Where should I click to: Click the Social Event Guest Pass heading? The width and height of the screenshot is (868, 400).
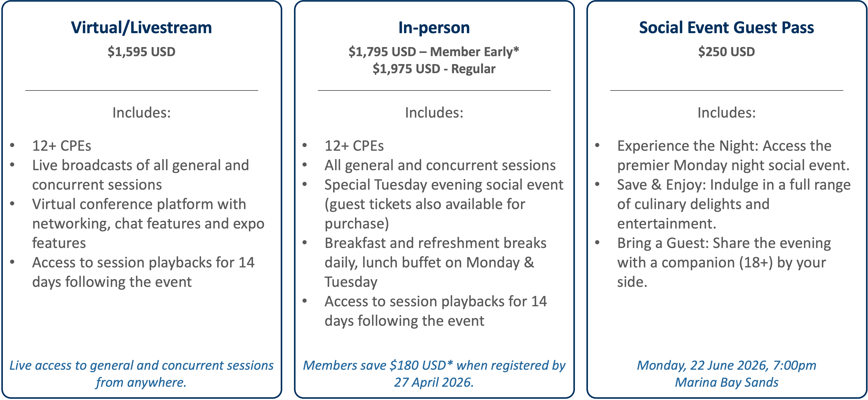727,28
